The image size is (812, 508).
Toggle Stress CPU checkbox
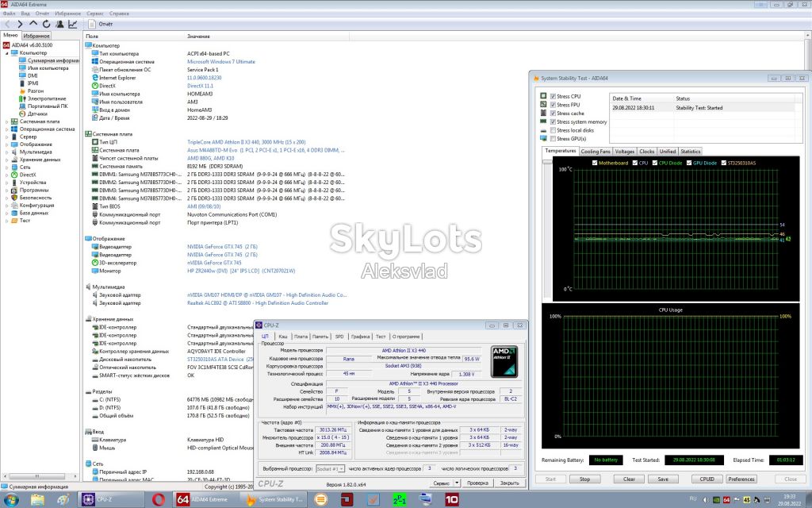point(553,96)
